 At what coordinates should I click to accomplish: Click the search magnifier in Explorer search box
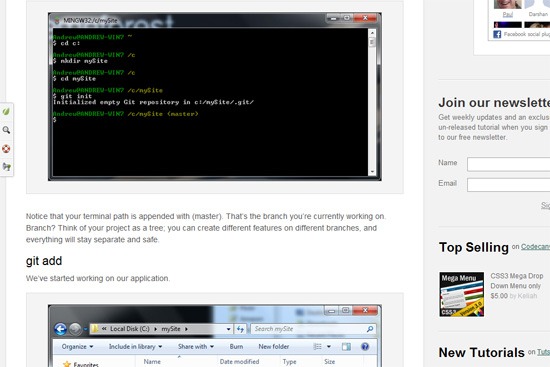370,329
